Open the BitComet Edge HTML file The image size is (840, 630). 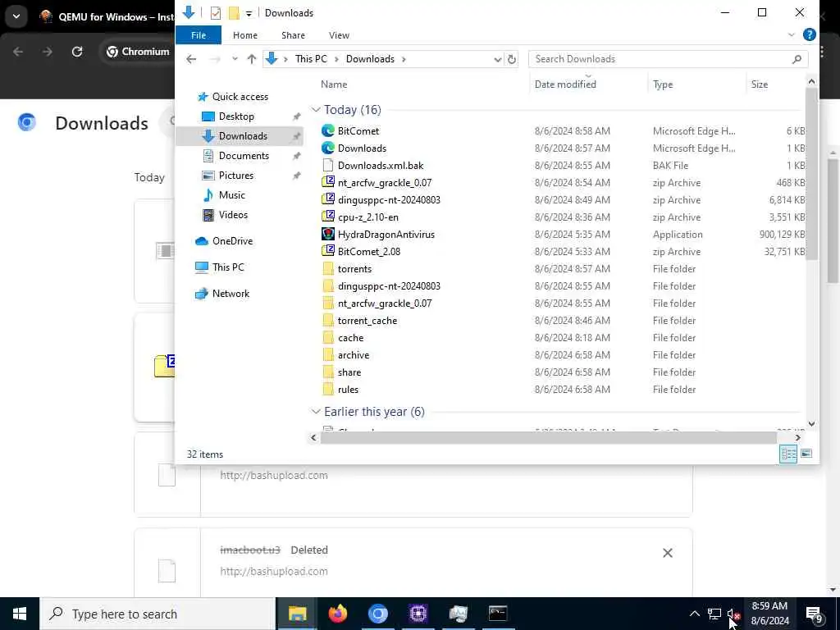click(358, 130)
